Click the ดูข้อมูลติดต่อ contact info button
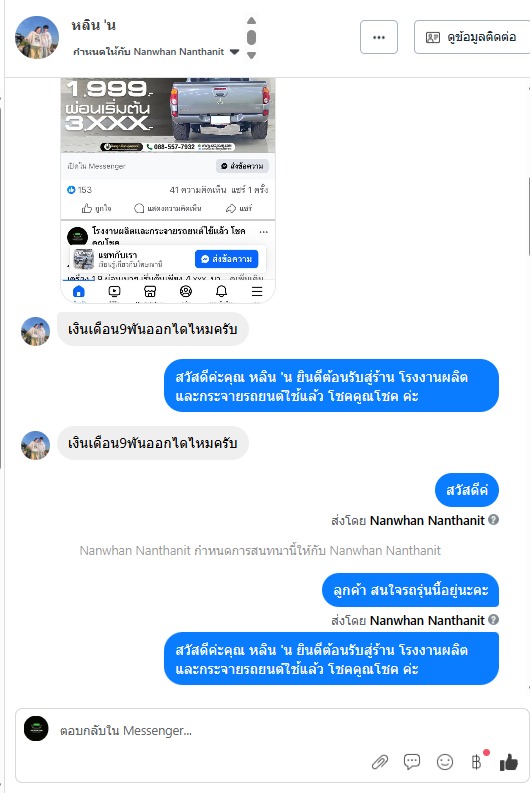Viewport: 530px width, 793px height. (471, 37)
